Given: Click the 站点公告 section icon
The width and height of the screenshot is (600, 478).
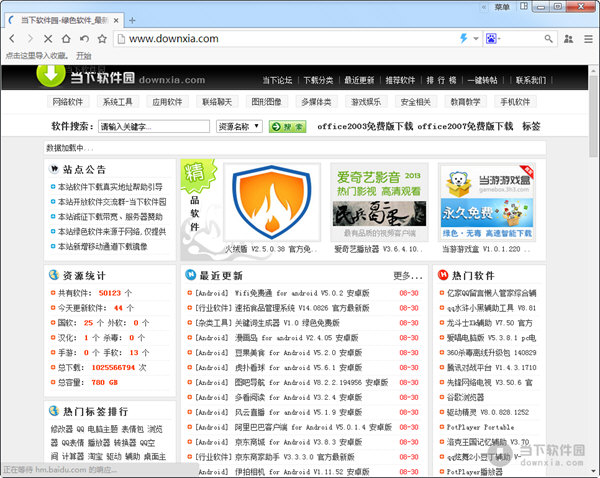Looking at the screenshot, I should [x=54, y=169].
